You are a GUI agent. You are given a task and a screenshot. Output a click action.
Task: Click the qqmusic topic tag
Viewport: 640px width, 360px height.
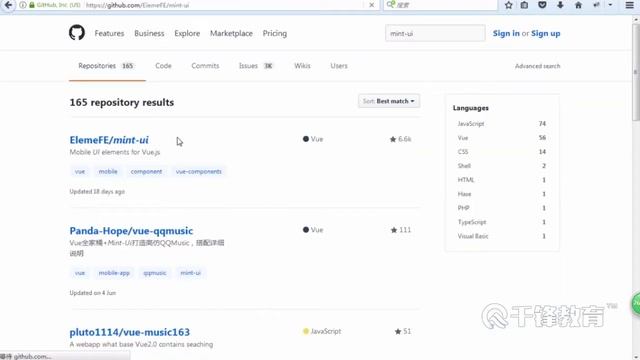[x=155, y=273]
